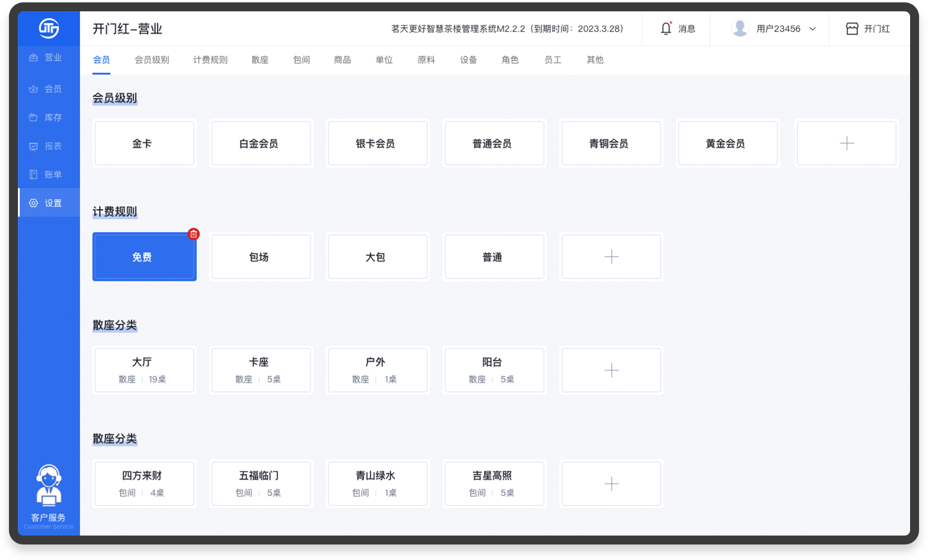Image resolution: width=928 pixels, height=560 pixels.
Task: Add a 散座分类 after 阳台 card
Action: point(611,370)
